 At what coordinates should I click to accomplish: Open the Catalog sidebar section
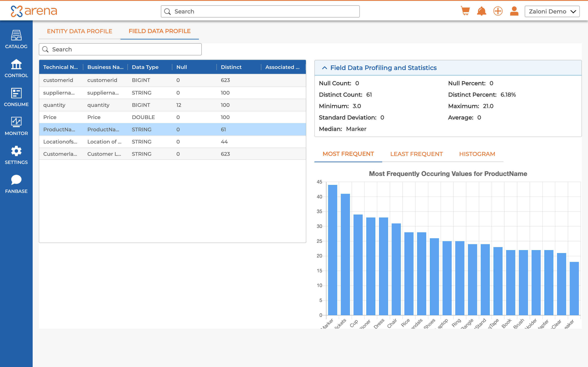coord(16,39)
